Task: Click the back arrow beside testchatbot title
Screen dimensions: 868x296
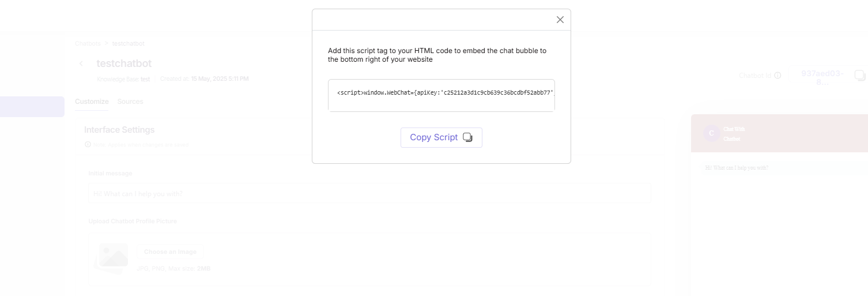Action: point(81,63)
